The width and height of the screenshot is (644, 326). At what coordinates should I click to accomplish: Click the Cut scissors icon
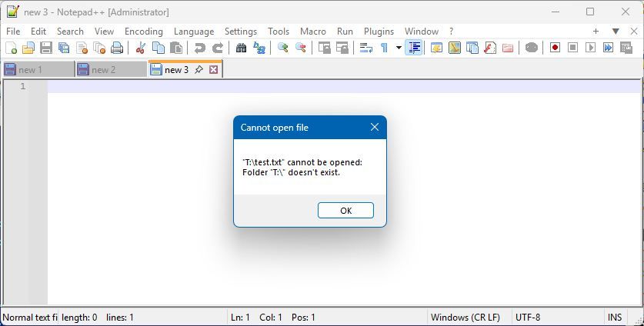click(x=141, y=48)
